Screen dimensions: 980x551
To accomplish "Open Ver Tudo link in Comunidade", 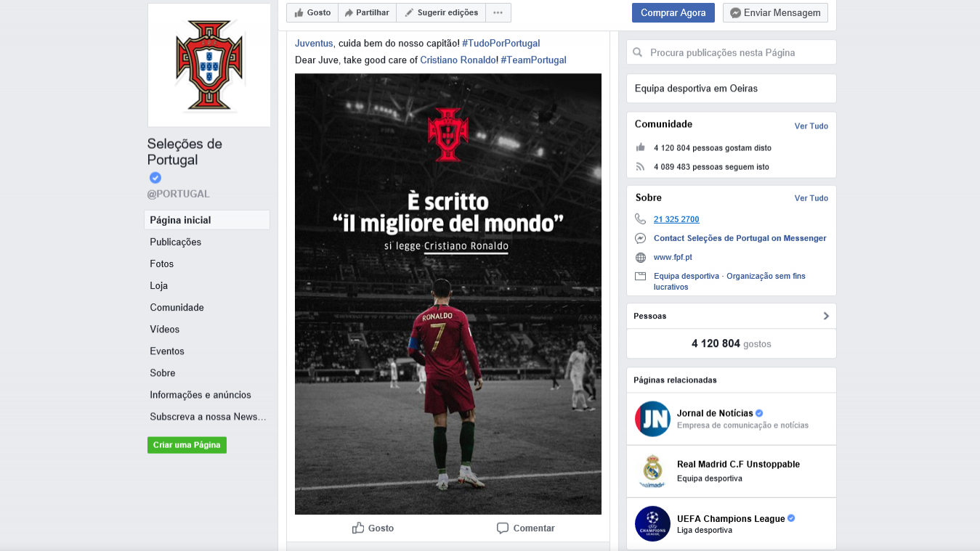I will (x=811, y=126).
